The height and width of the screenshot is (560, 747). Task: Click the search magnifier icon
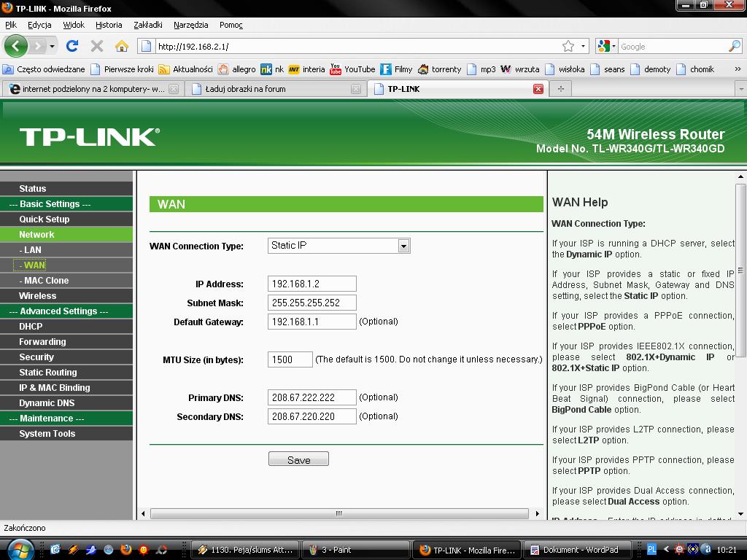(734, 46)
